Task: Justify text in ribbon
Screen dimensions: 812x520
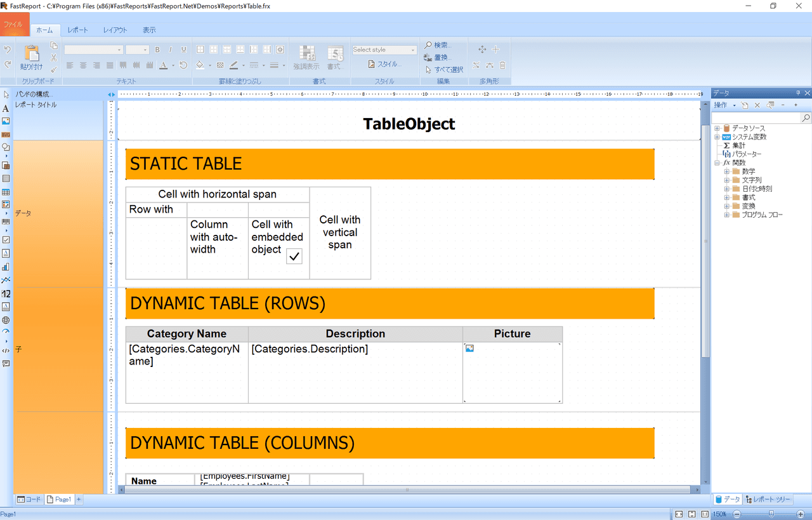Action: click(110, 65)
